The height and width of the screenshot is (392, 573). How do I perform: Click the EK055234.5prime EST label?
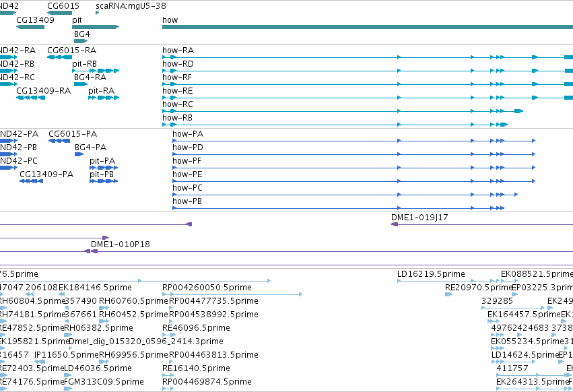tap(527, 341)
